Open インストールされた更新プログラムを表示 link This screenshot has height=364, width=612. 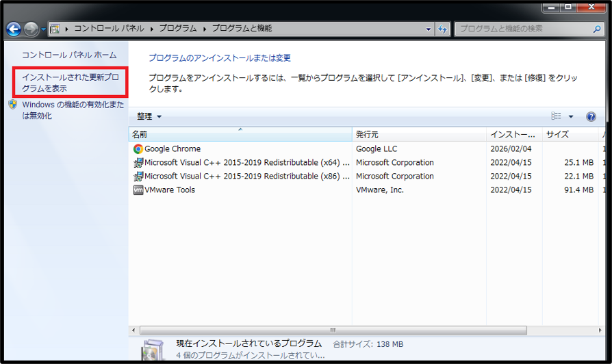pos(71,83)
